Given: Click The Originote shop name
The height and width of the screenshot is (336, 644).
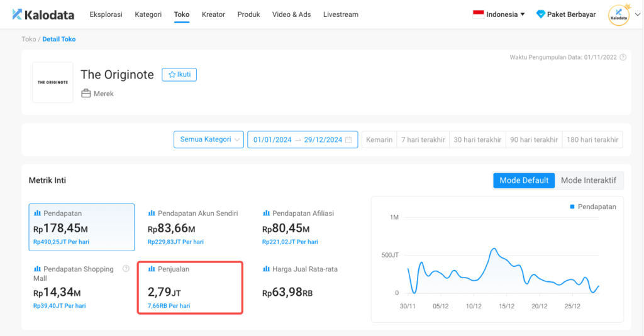Looking at the screenshot, I should (117, 75).
